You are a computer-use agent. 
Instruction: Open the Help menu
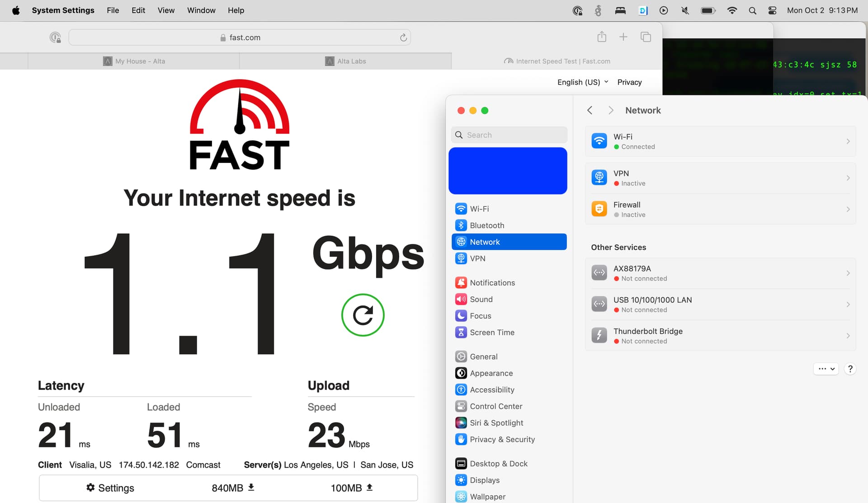point(236,10)
